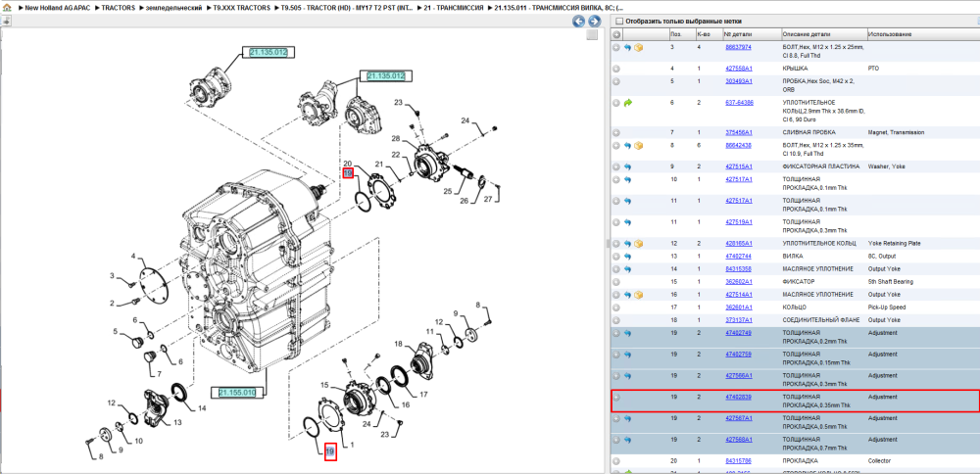Click '5th Shaft Bearing' usage cell
The width and height of the screenshot is (980, 474).
coord(891,282)
